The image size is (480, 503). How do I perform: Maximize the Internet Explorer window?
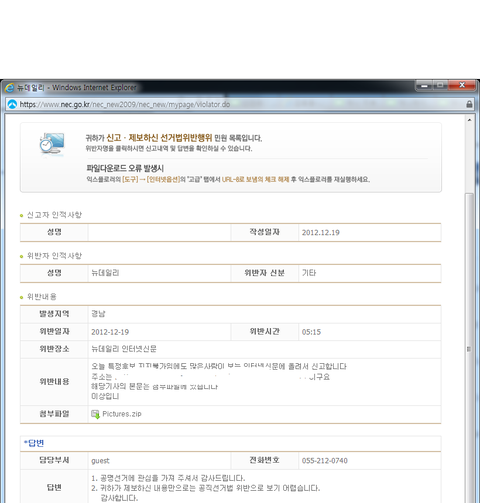(440, 85)
